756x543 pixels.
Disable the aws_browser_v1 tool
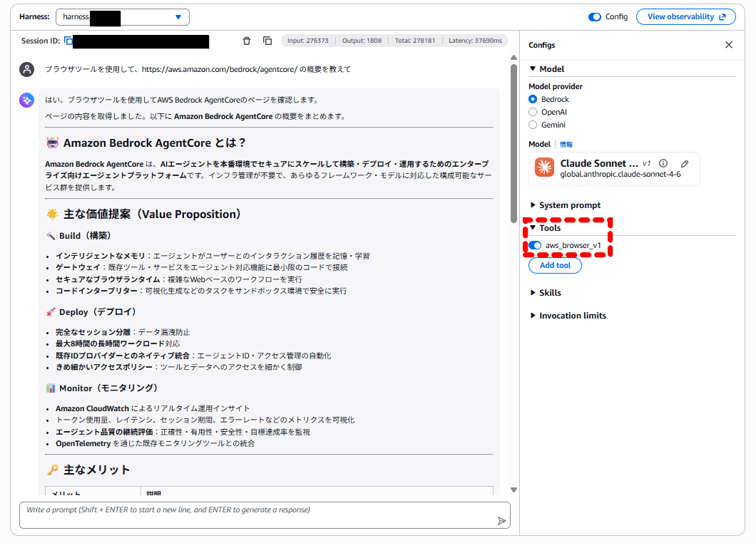(535, 246)
